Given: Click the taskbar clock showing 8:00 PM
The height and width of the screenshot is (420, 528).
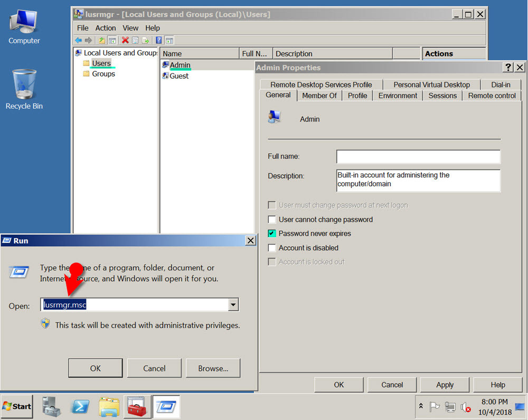Looking at the screenshot, I should pos(495,407).
